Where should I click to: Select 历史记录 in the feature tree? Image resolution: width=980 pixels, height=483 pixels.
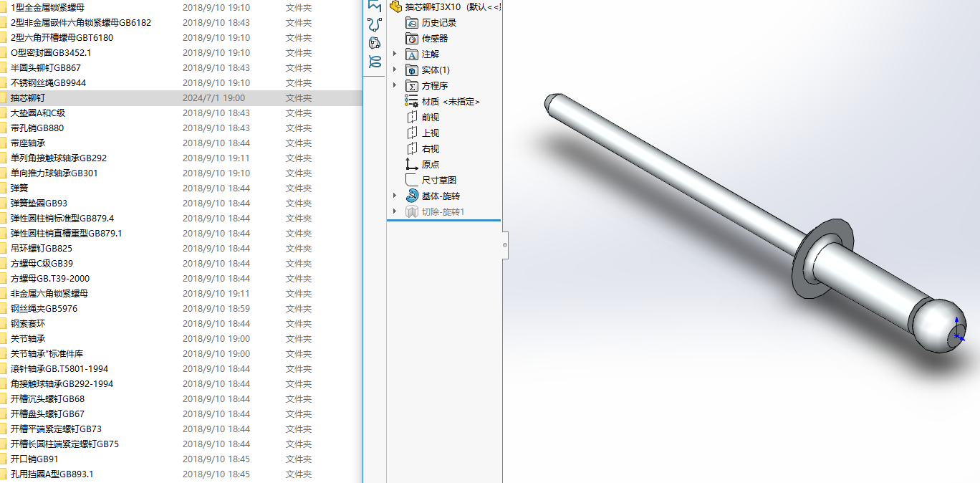pos(439,23)
